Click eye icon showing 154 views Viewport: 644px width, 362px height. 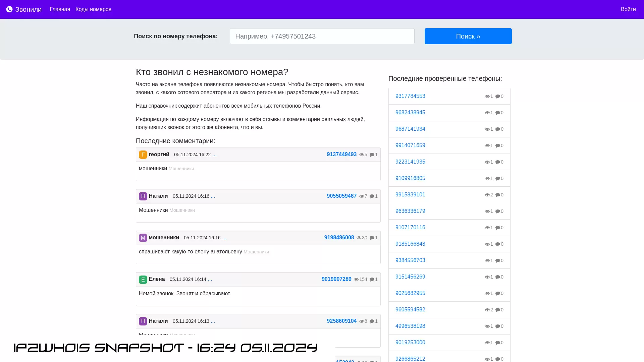(x=356, y=280)
